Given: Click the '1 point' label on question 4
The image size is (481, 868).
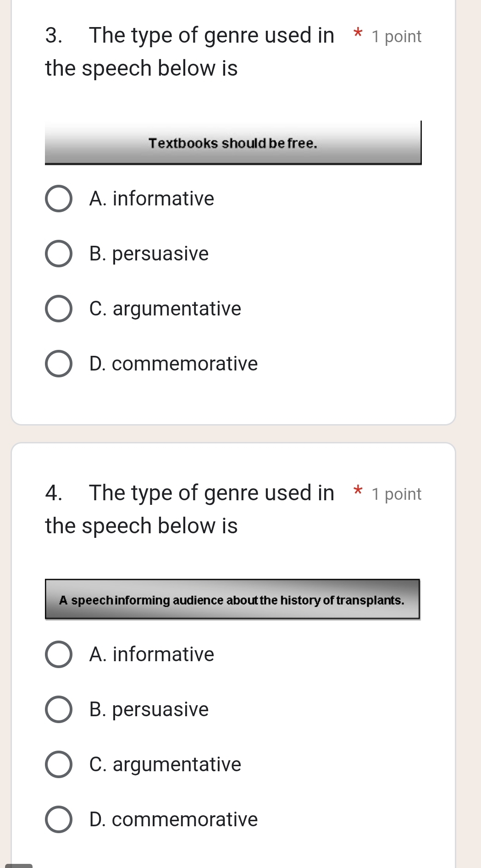Looking at the screenshot, I should (398, 494).
